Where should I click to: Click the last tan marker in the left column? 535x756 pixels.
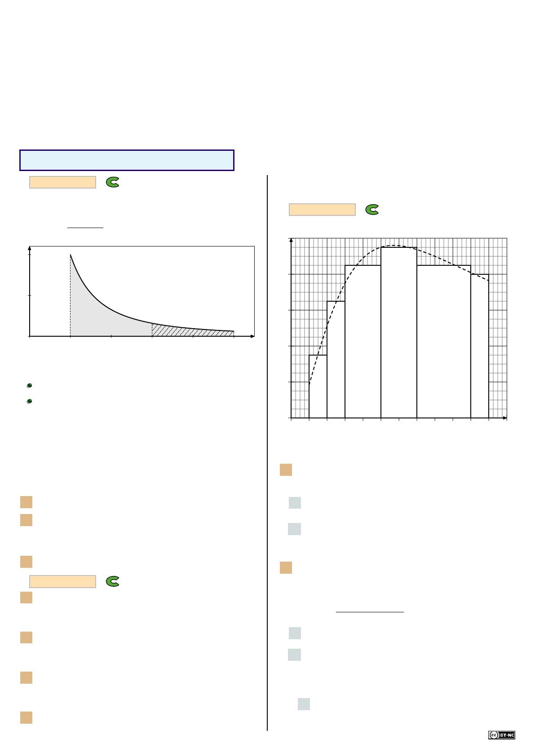coord(26,717)
